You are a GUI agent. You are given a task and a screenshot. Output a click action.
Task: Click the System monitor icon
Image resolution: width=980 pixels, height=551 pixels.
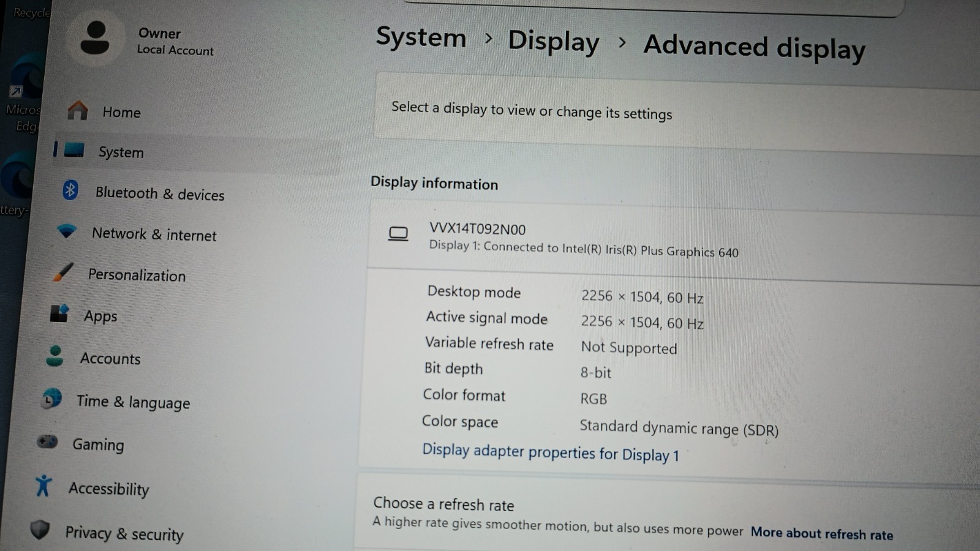point(74,150)
